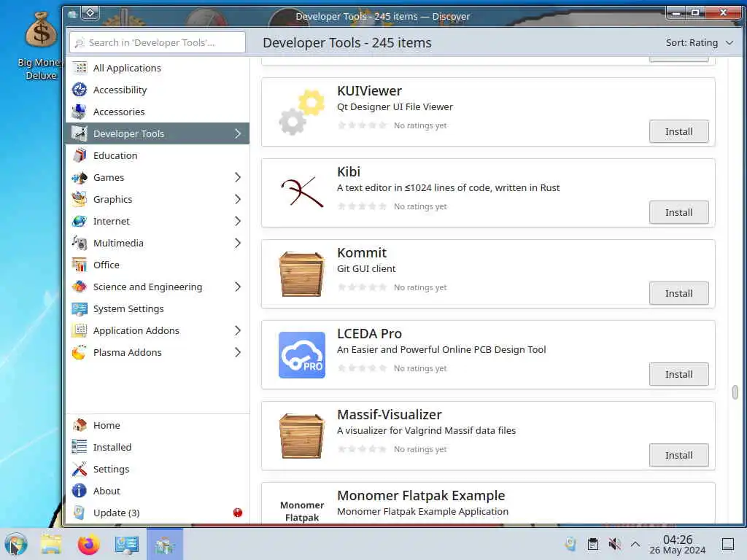The height and width of the screenshot is (560, 747).
Task: Click the System Settings icon
Action: (x=80, y=309)
